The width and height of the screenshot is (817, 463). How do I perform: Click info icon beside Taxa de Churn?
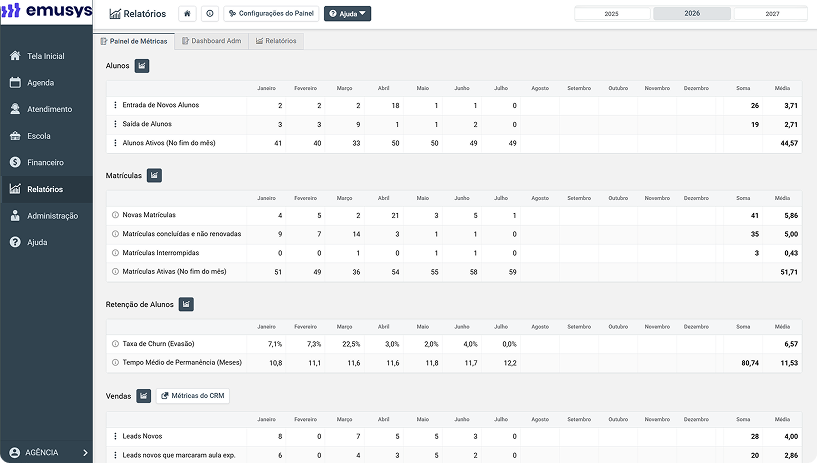[115, 344]
